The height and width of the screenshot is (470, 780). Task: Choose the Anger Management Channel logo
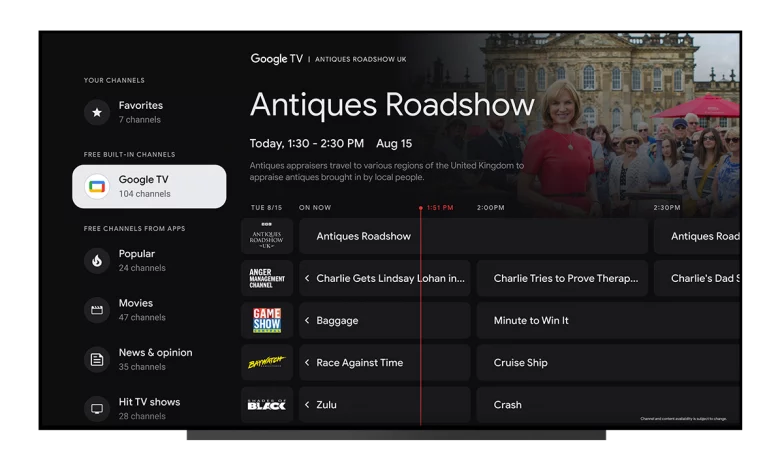[267, 279]
